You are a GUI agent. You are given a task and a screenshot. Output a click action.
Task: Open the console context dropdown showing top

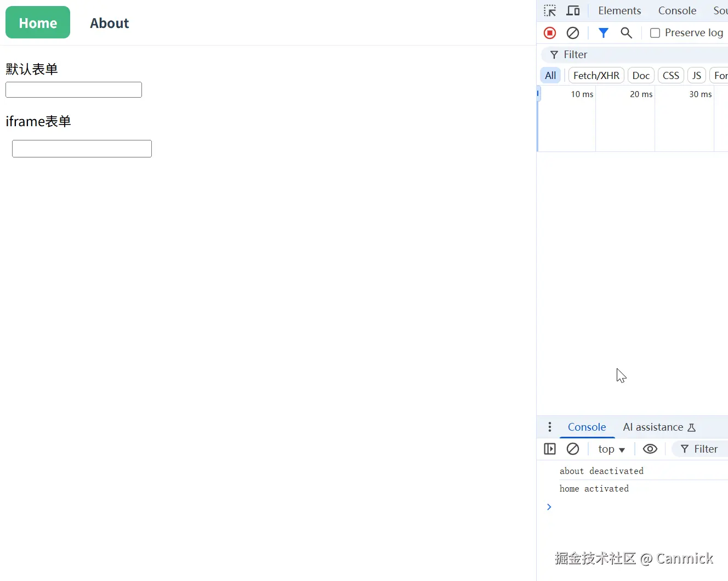pos(611,449)
